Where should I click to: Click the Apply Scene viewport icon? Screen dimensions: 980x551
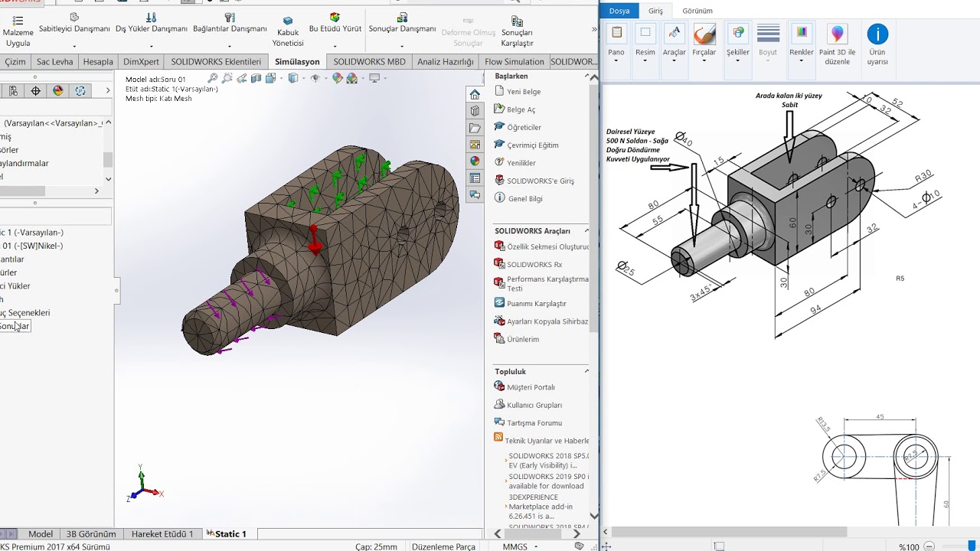(x=352, y=78)
